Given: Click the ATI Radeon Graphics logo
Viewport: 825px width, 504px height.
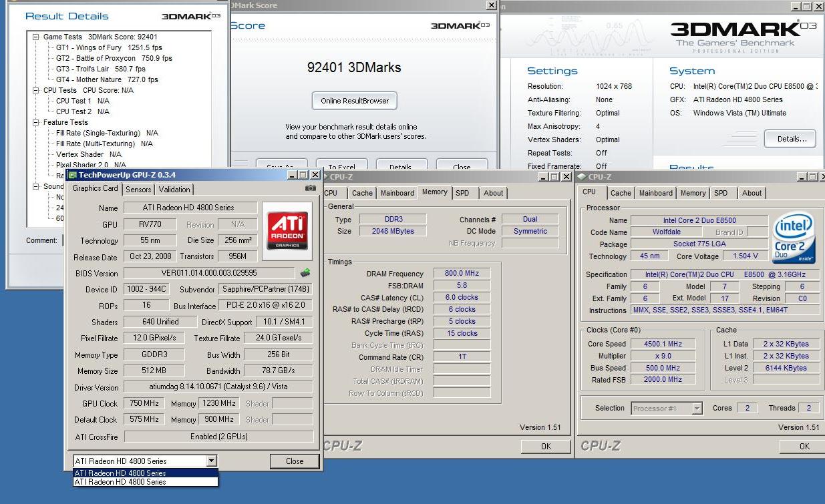Looking at the screenshot, I should point(287,230).
